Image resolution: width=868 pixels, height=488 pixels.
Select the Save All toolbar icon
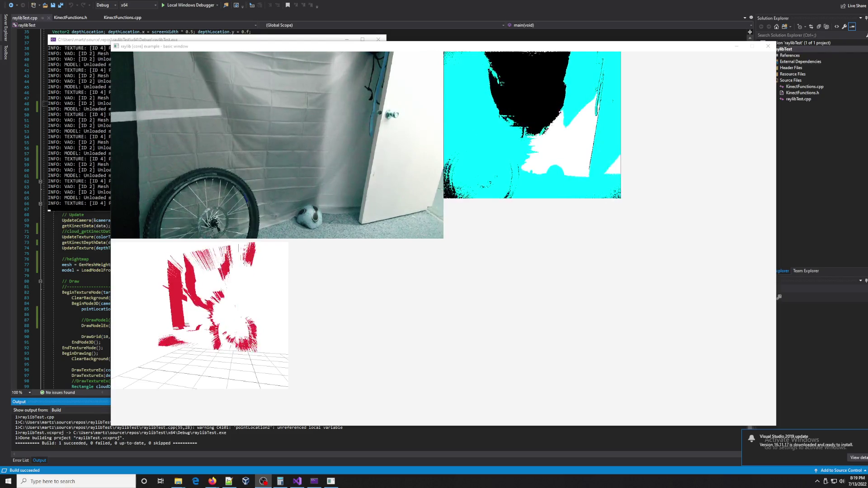coord(60,5)
